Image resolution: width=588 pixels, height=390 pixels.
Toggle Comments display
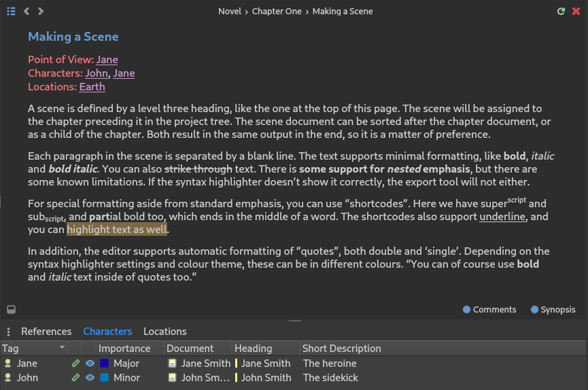pos(489,309)
